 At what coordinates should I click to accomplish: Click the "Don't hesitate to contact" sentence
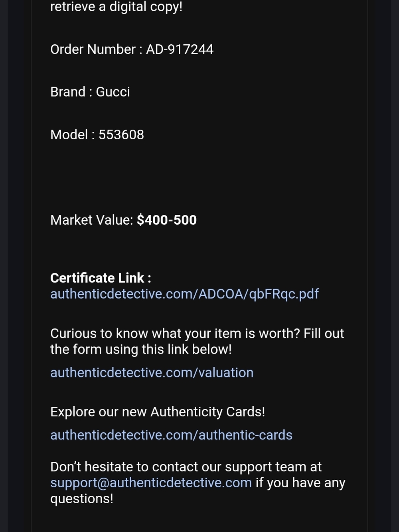(186, 467)
